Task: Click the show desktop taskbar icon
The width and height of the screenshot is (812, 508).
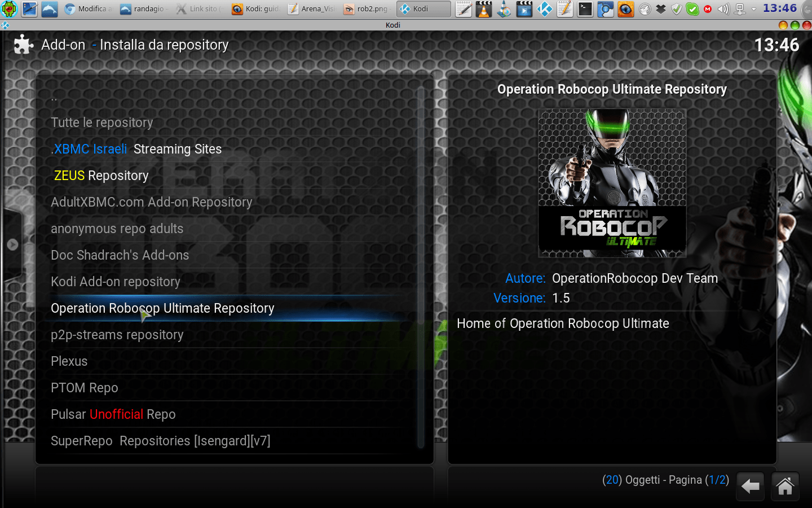Action: (x=29, y=8)
